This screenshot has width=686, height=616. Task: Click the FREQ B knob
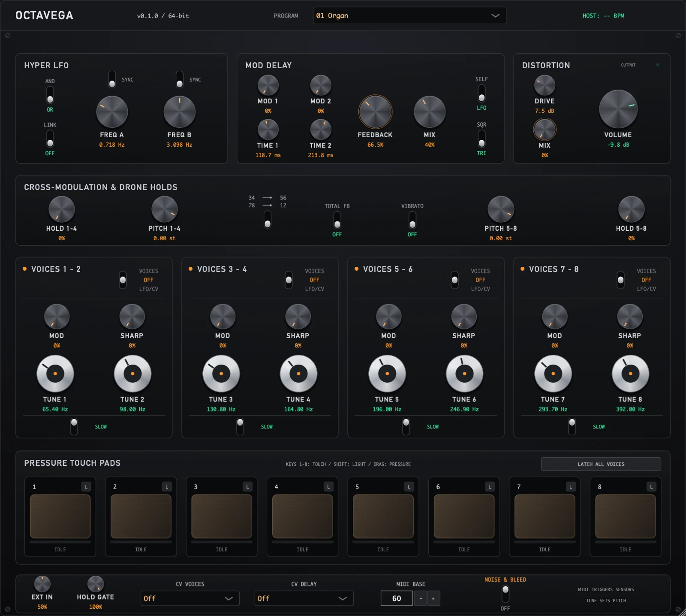click(x=180, y=112)
